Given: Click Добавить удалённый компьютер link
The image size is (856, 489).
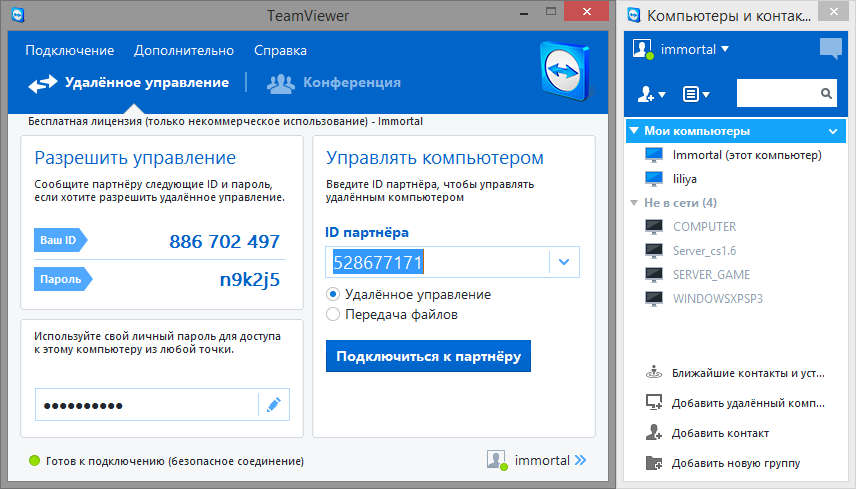Looking at the screenshot, I should point(748,403).
